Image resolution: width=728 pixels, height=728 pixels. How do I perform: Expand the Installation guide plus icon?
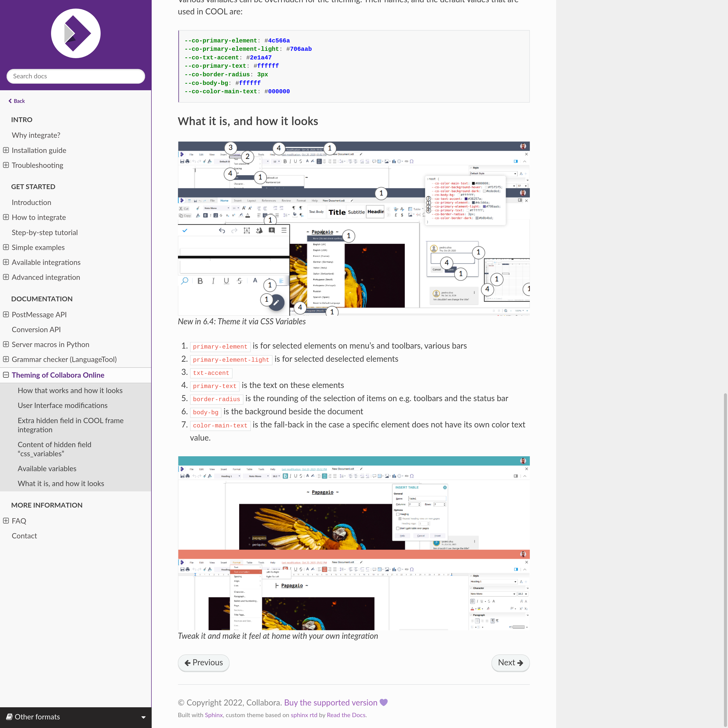click(6, 150)
